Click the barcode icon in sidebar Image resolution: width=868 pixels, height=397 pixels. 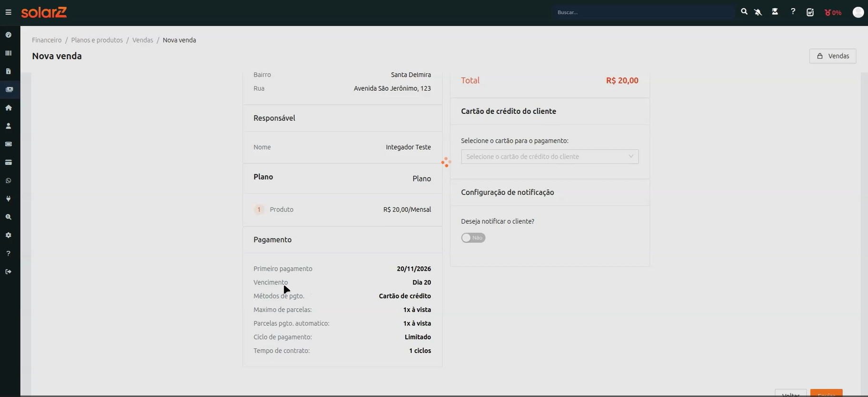coord(9,53)
